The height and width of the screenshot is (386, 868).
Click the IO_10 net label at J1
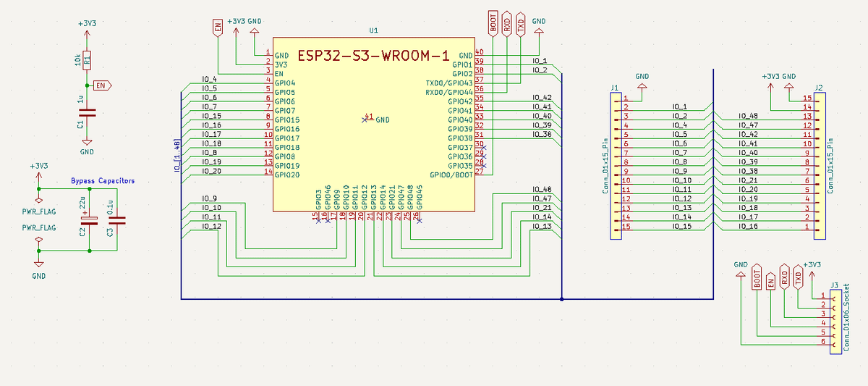click(682, 180)
